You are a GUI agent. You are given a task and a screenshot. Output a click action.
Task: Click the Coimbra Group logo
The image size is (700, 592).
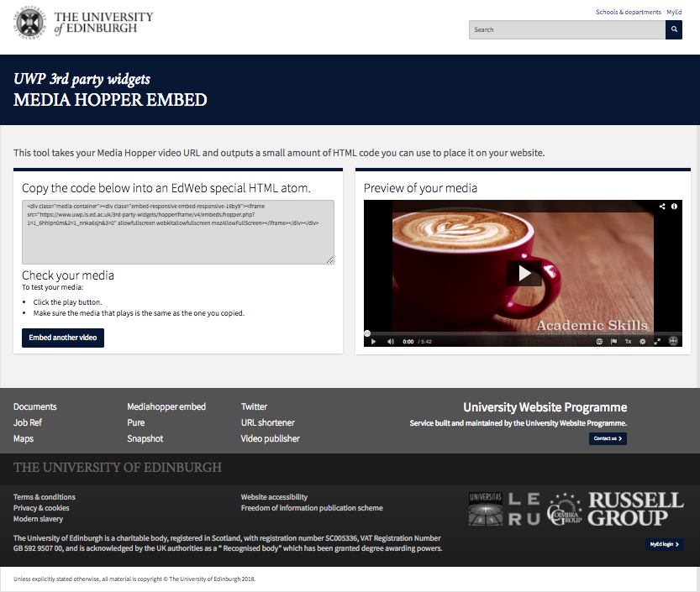coord(565,509)
